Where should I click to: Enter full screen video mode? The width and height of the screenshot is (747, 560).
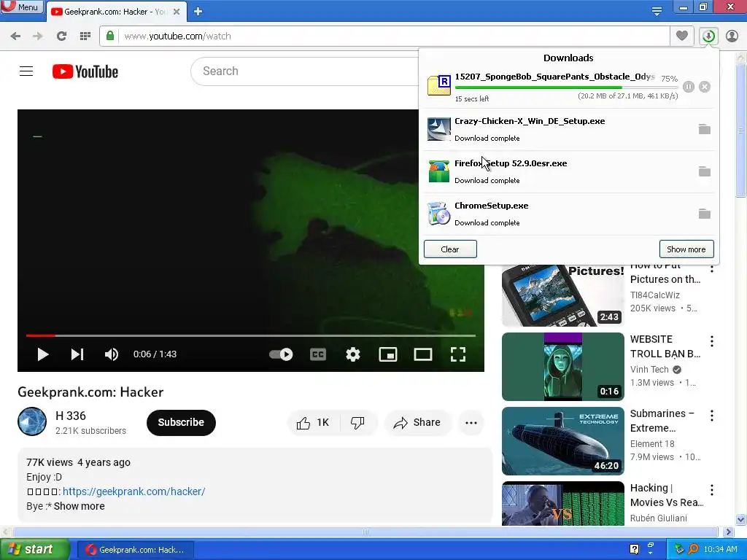tap(458, 354)
